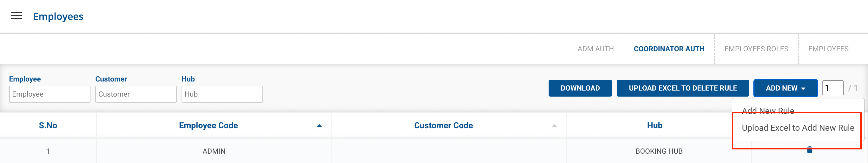Focus the Employee filter input field

click(x=49, y=94)
